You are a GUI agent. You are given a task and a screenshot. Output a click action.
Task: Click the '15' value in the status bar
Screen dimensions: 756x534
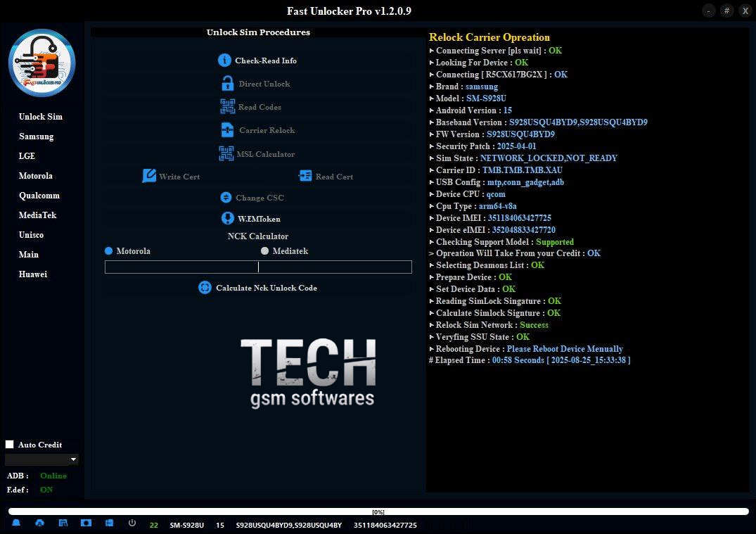220,525
